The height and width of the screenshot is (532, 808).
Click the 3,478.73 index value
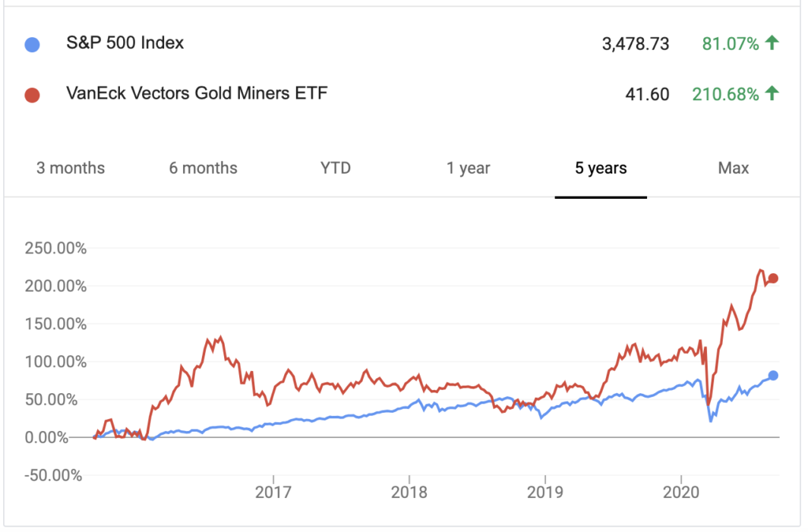point(636,44)
